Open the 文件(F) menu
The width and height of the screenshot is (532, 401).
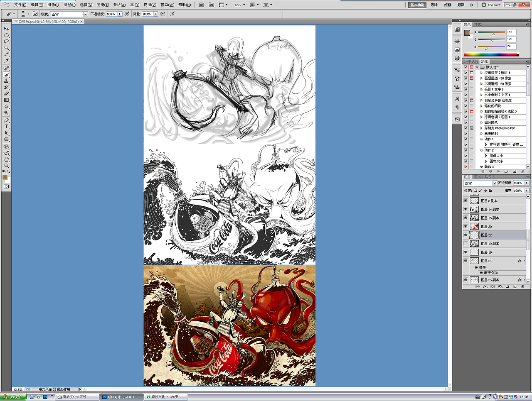[20, 5]
